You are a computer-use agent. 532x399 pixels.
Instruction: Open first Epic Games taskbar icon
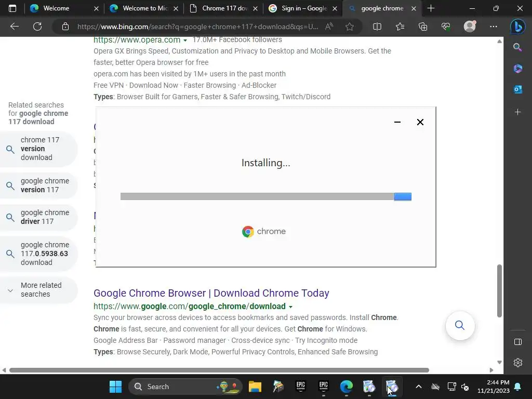coord(301,387)
